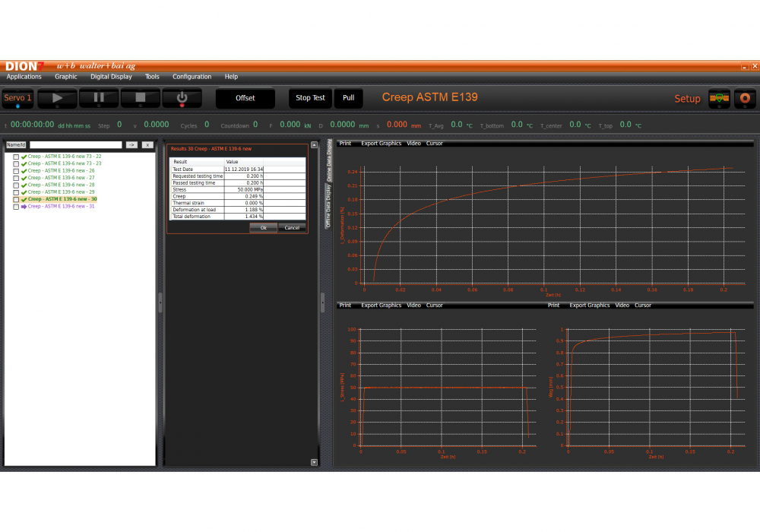Open the Applications menu
760x532 pixels.
pyautogui.click(x=24, y=77)
